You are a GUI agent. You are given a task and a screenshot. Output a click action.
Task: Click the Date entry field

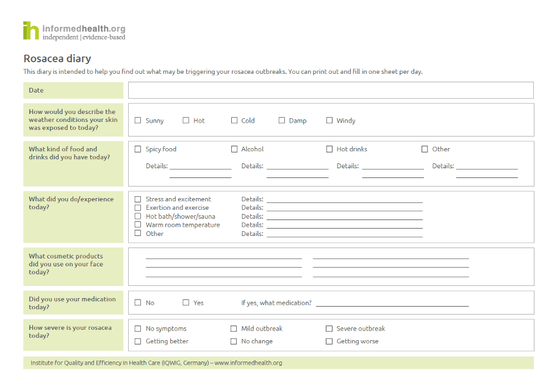pyautogui.click(x=331, y=90)
